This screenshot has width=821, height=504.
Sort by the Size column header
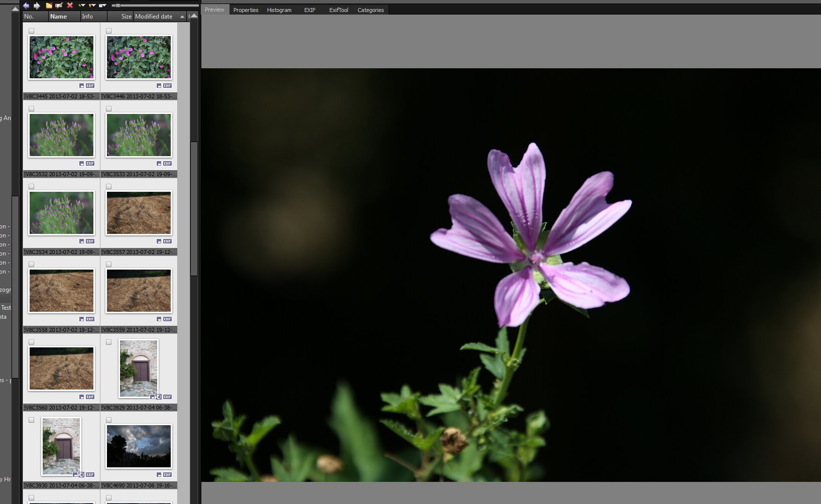120,17
